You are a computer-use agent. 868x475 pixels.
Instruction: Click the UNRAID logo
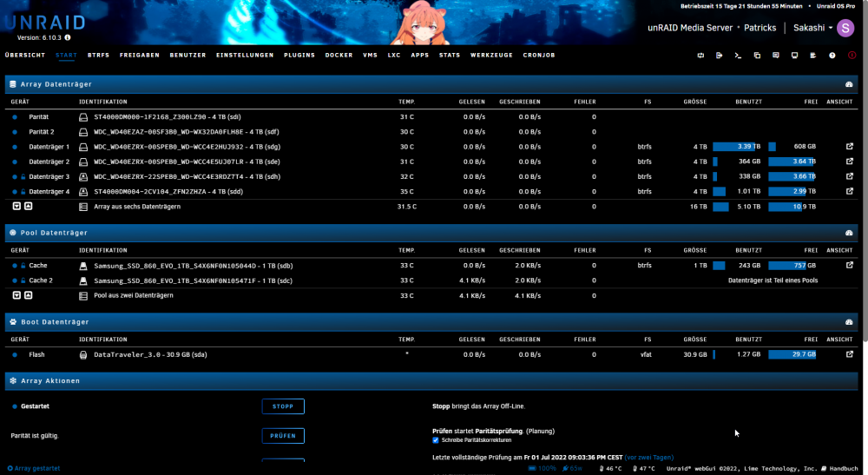(x=45, y=23)
